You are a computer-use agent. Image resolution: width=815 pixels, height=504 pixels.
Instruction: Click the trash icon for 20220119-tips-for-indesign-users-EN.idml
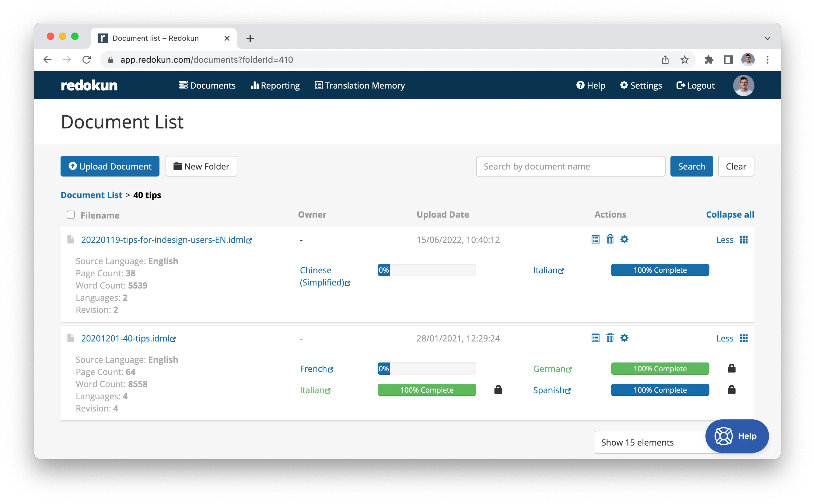610,239
